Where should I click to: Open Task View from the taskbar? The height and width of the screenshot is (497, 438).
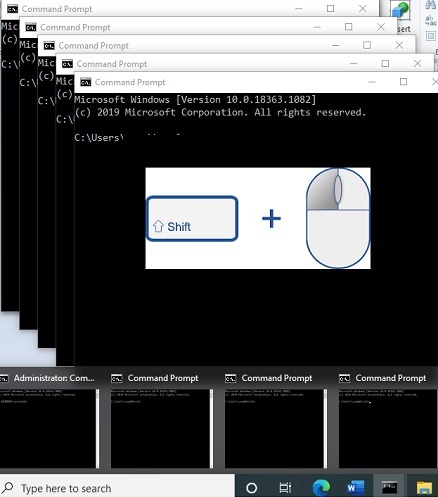285,488
